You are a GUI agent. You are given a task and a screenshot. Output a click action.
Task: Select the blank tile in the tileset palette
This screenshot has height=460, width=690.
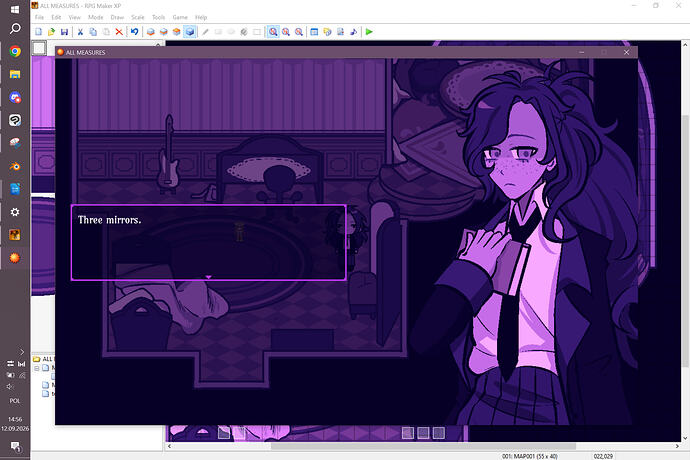click(x=39, y=48)
